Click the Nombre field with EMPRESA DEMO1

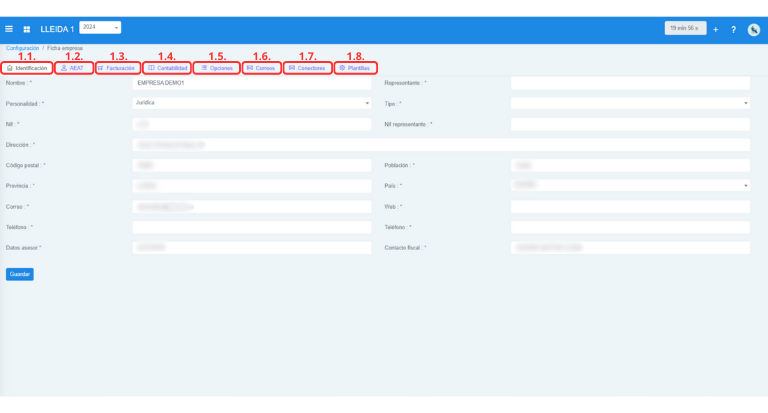(x=252, y=83)
